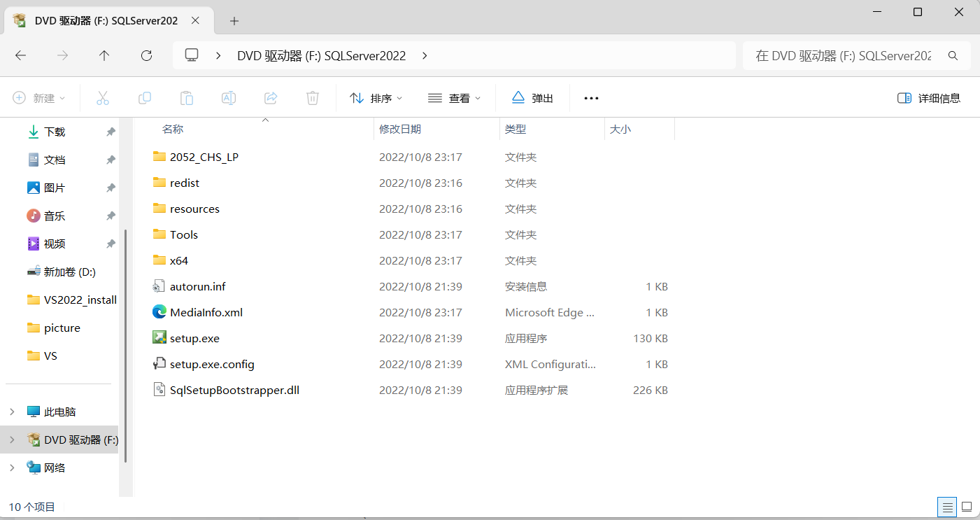
Task: Unpin Music (音乐) using its pin icon
Action: coord(111,216)
